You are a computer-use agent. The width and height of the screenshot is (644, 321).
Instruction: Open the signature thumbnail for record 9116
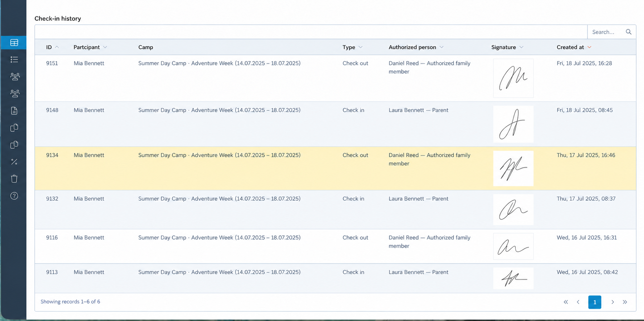click(513, 246)
